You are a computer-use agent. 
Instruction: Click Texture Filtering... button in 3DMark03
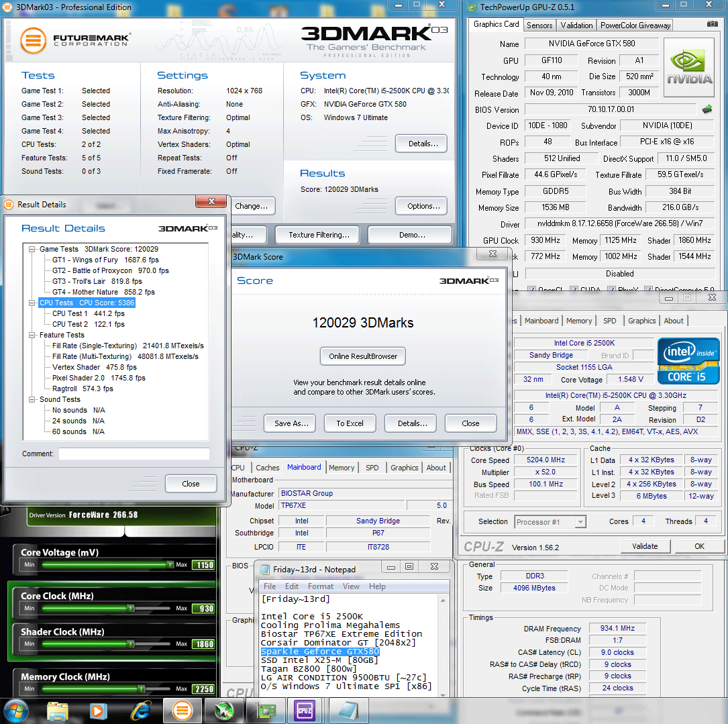(319, 235)
